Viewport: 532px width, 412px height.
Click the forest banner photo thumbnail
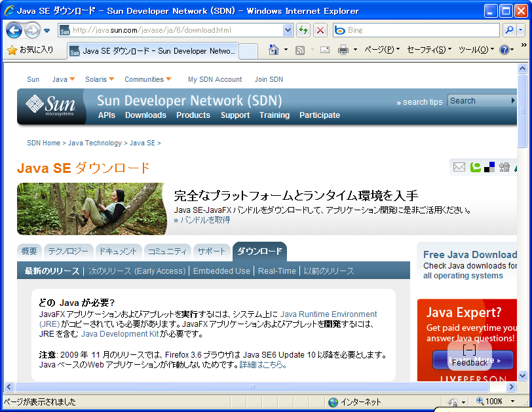(x=91, y=209)
